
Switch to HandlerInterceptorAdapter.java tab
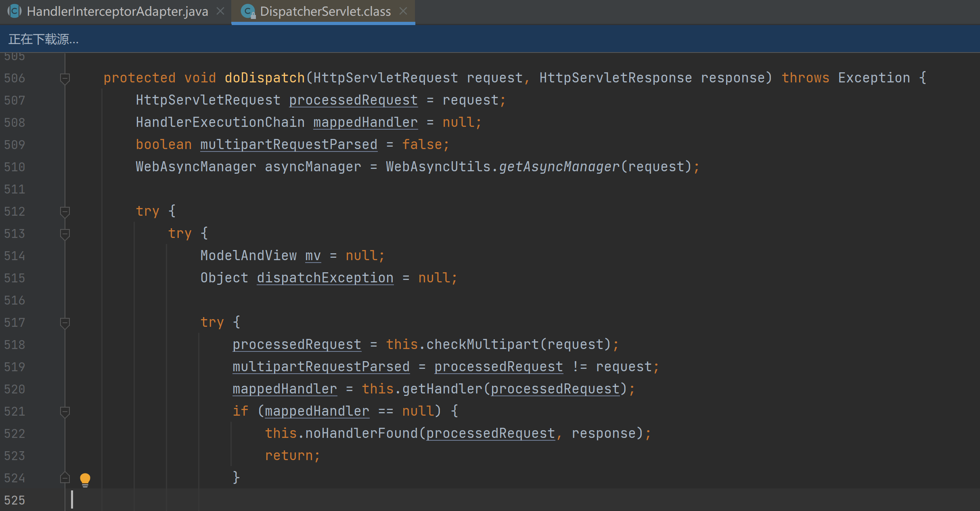(117, 11)
